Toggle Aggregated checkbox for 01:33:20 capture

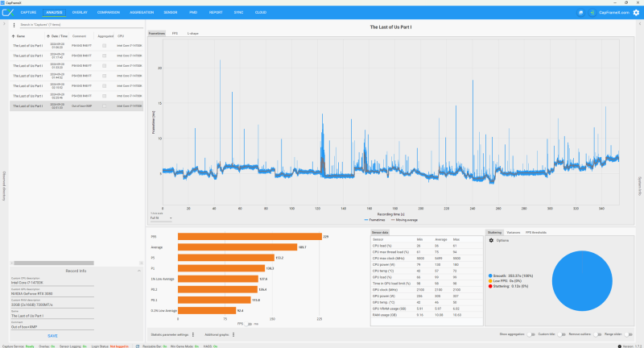point(105,66)
